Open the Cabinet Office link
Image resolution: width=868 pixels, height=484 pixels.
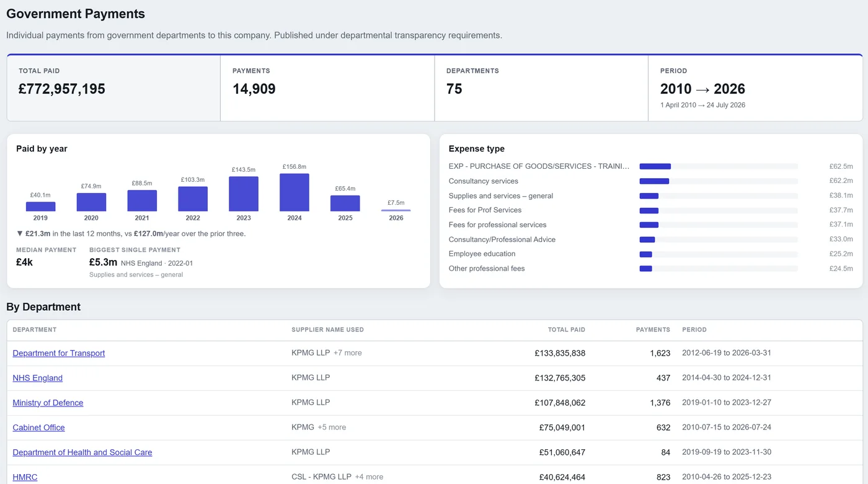[38, 428]
